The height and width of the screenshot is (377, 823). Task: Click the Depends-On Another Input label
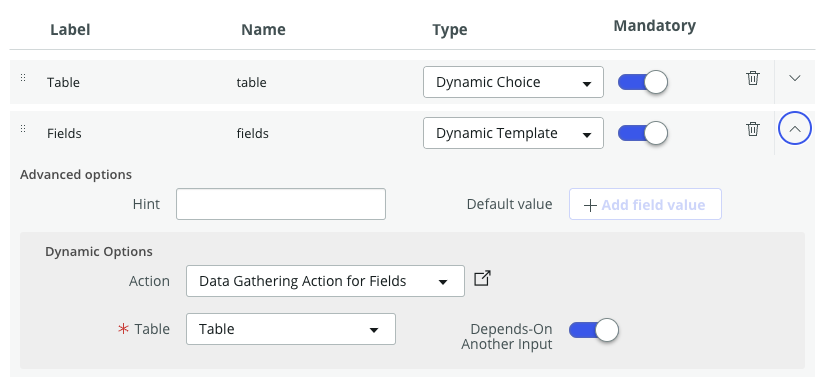pyautogui.click(x=507, y=337)
